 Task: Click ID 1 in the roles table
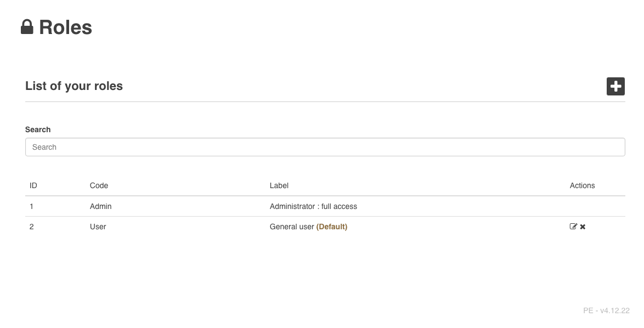point(31,206)
